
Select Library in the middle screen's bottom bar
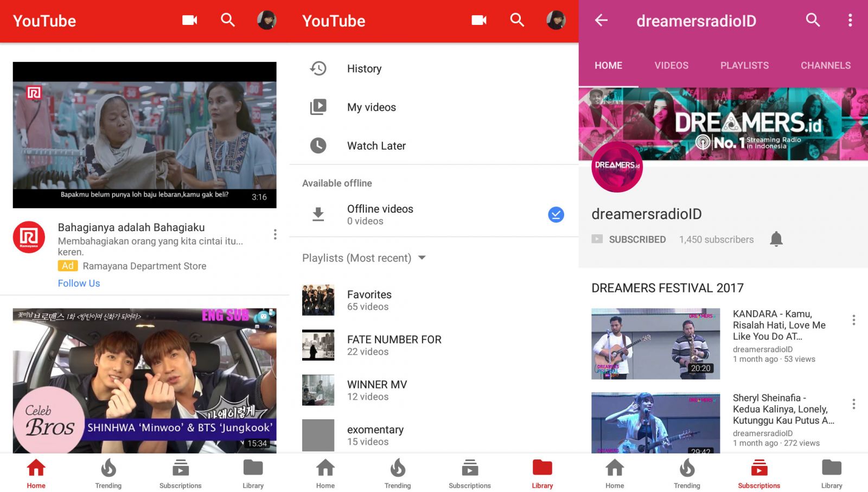[542, 474]
